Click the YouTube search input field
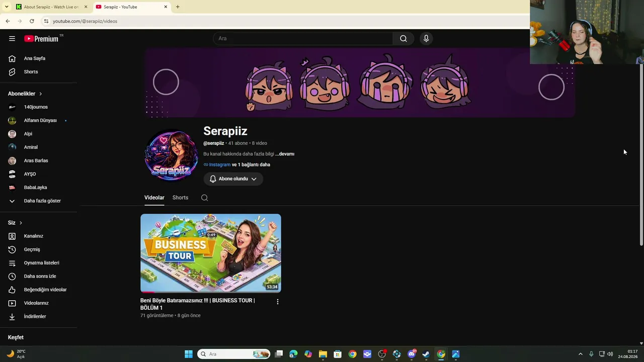This screenshot has height=362, width=644. [303, 39]
